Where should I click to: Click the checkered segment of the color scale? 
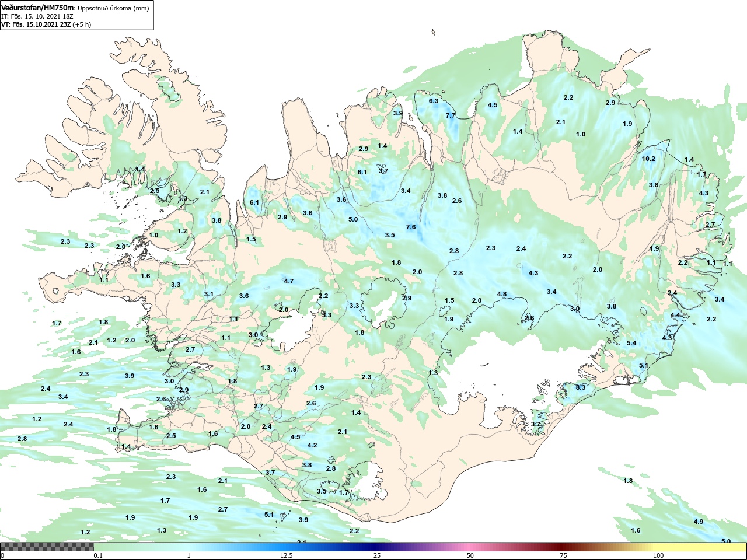[x=47, y=547]
